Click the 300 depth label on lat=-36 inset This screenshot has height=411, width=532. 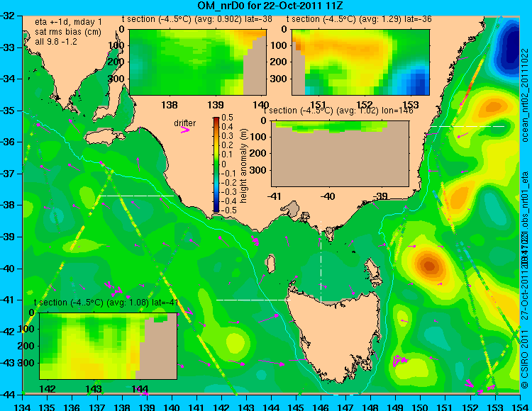[x=279, y=79]
